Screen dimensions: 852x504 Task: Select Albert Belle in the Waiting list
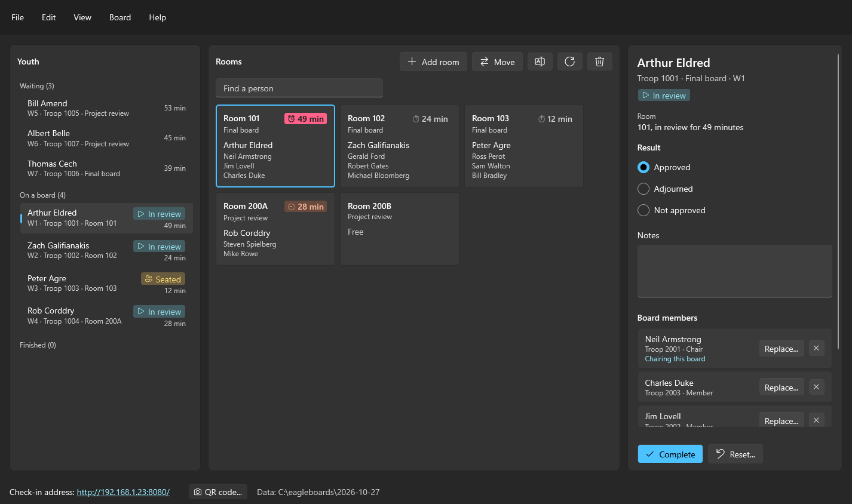106,138
